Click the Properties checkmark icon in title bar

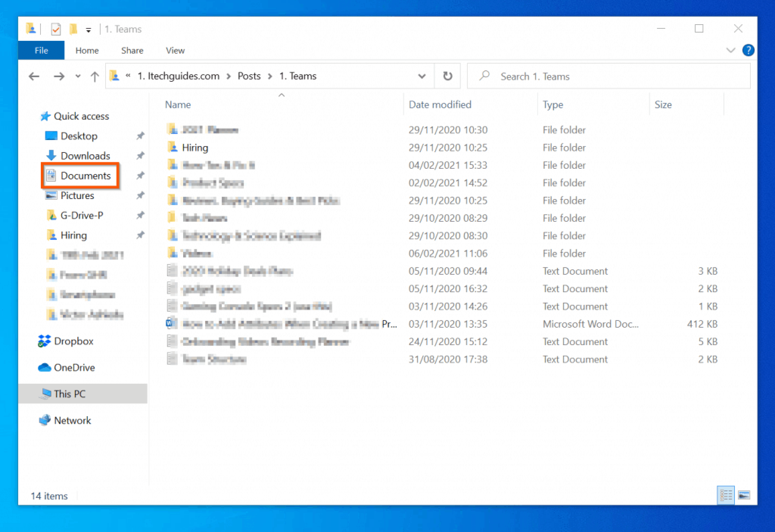(x=56, y=29)
